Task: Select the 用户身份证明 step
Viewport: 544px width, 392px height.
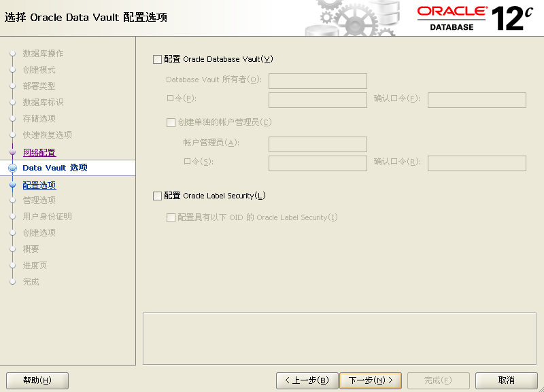Action: 47,216
